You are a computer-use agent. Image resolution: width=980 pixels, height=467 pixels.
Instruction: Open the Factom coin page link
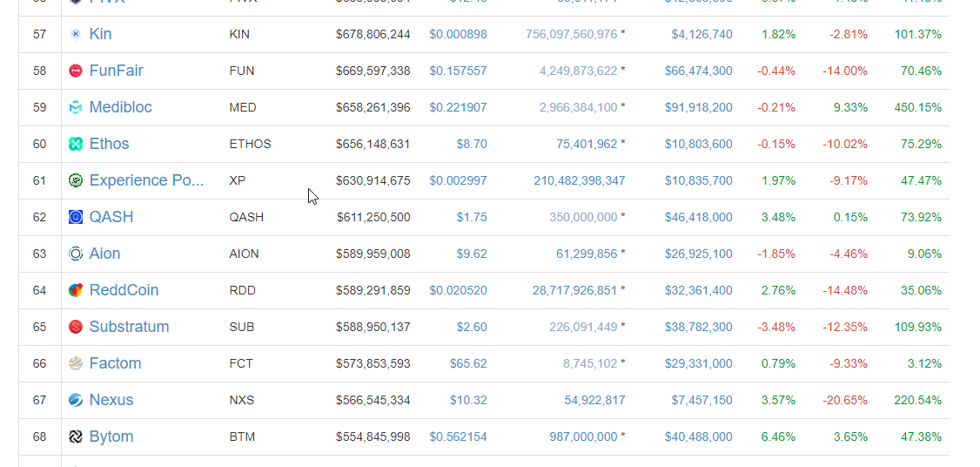pos(115,363)
